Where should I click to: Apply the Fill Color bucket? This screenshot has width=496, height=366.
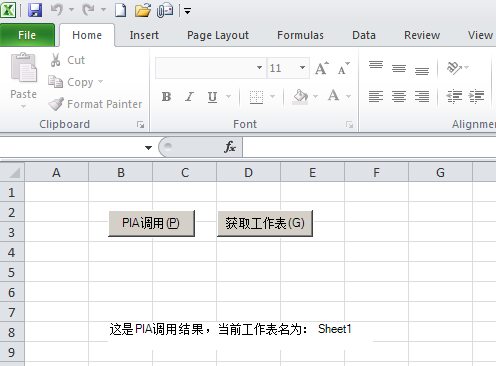point(300,97)
